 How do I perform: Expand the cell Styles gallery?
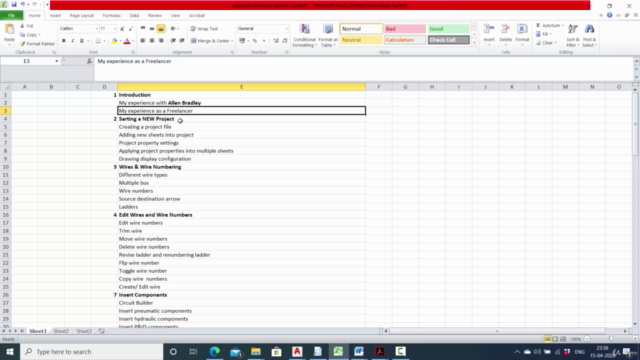[x=474, y=42]
